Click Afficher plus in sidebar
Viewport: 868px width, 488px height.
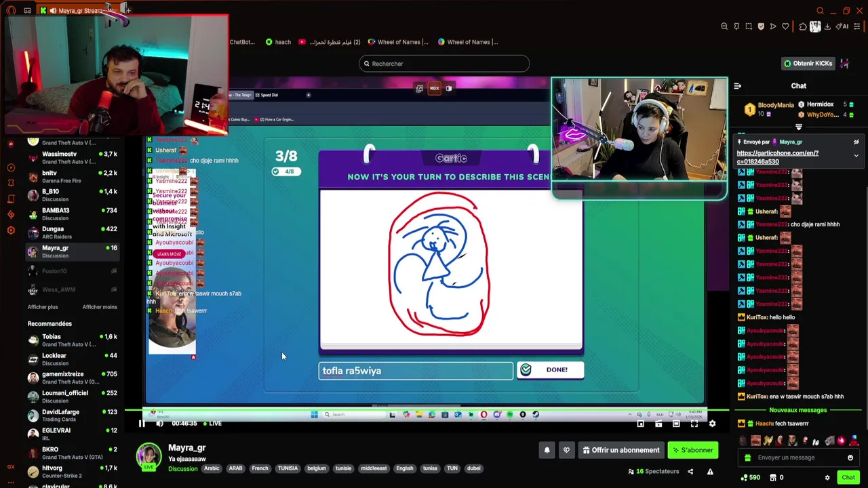click(43, 307)
